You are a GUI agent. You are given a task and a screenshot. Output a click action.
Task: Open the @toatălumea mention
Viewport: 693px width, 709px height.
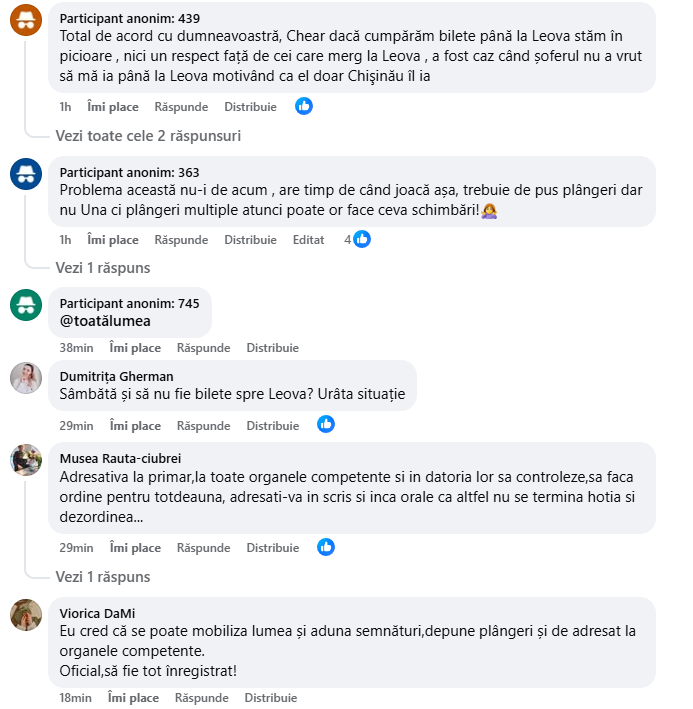pos(105,321)
